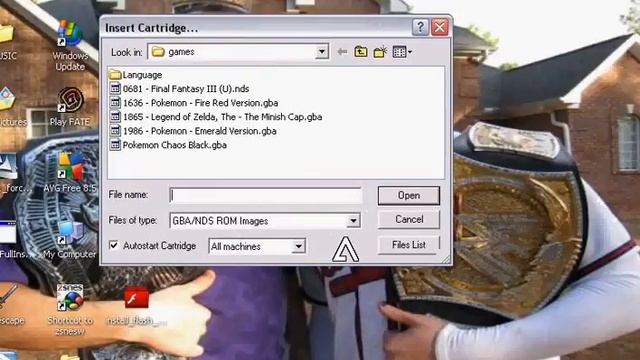This screenshot has width=640, height=360.
Task: Select Windows Update desktop icon
Action: [x=70, y=46]
